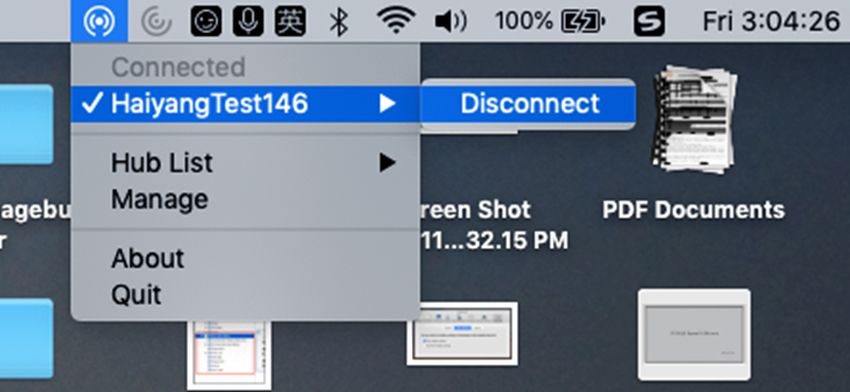Choose About in the dropdown menu

(x=147, y=258)
